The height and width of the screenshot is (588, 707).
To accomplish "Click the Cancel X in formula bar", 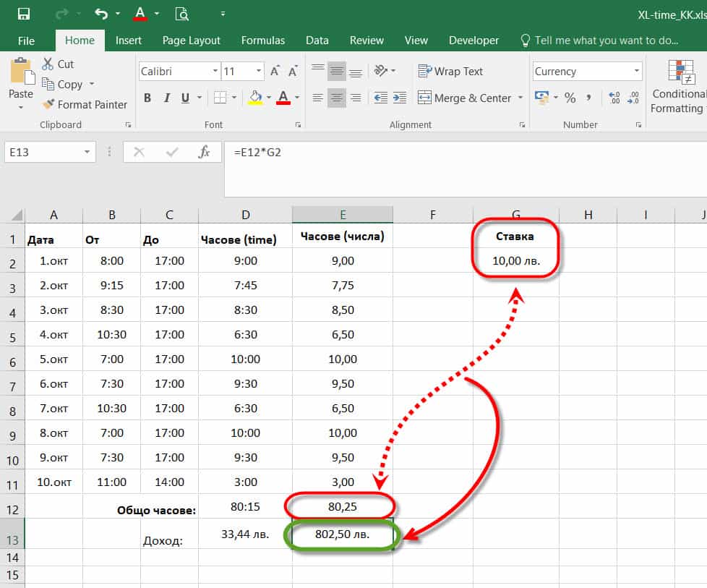I will (x=139, y=152).
